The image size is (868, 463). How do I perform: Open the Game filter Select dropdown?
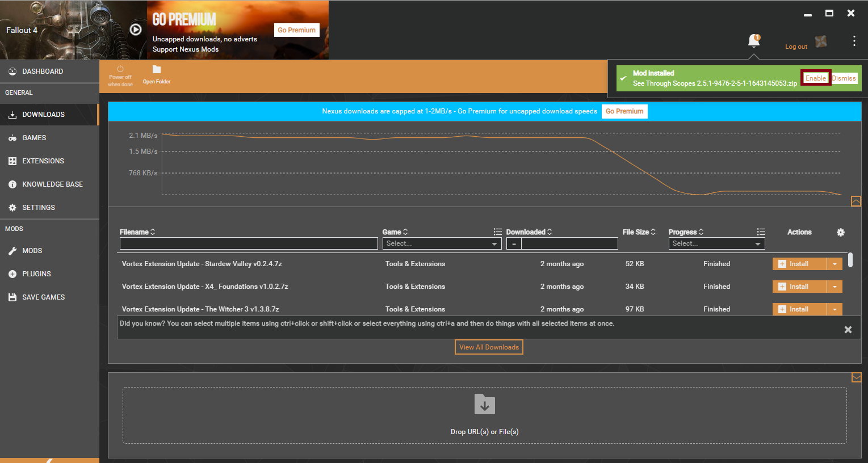point(442,243)
